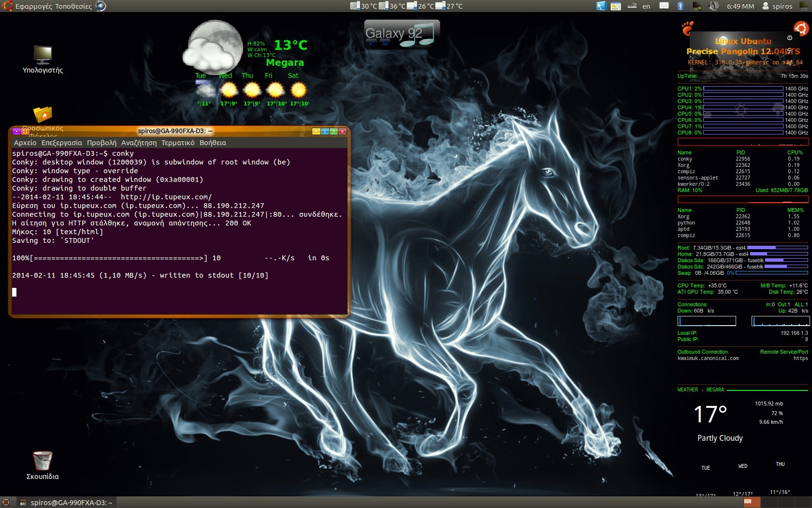812x508 pixels.
Task: Click the purple window menu button on terminal
Action: [16, 131]
